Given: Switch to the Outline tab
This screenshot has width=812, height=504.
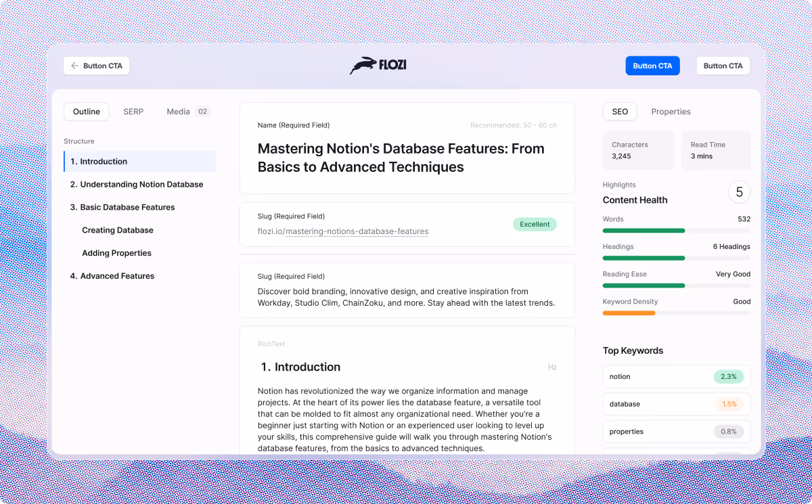Looking at the screenshot, I should pos(87,112).
